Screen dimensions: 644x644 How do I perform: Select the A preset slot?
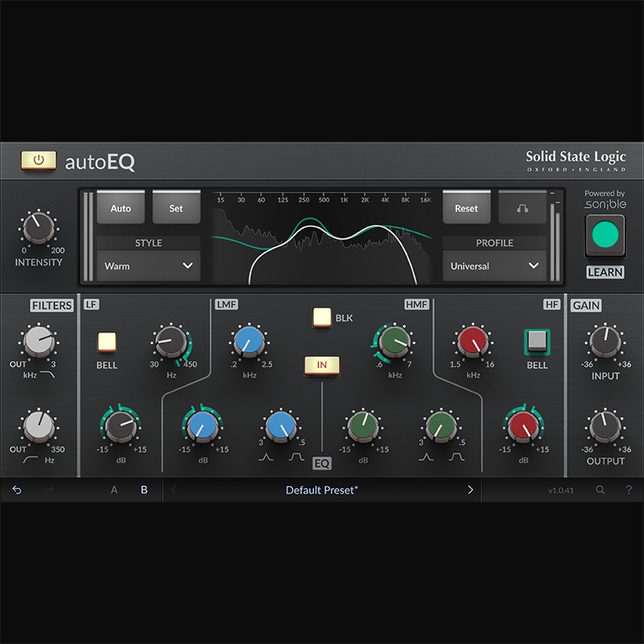[114, 489]
